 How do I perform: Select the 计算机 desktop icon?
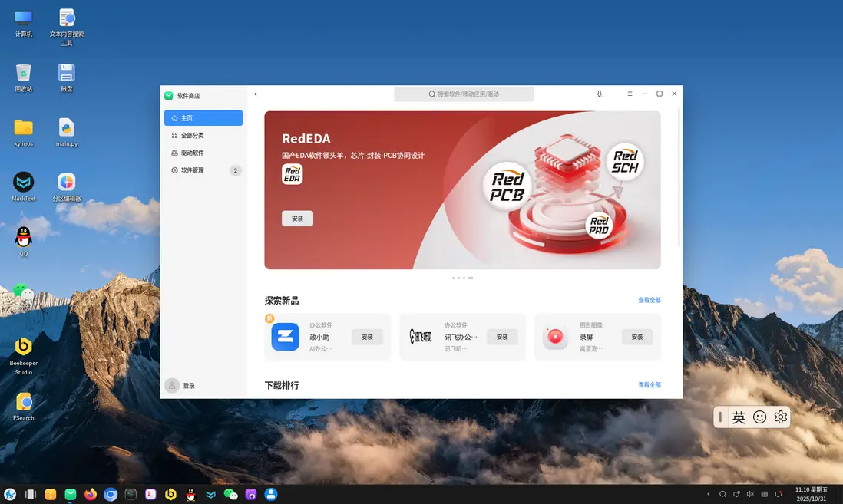tap(24, 24)
